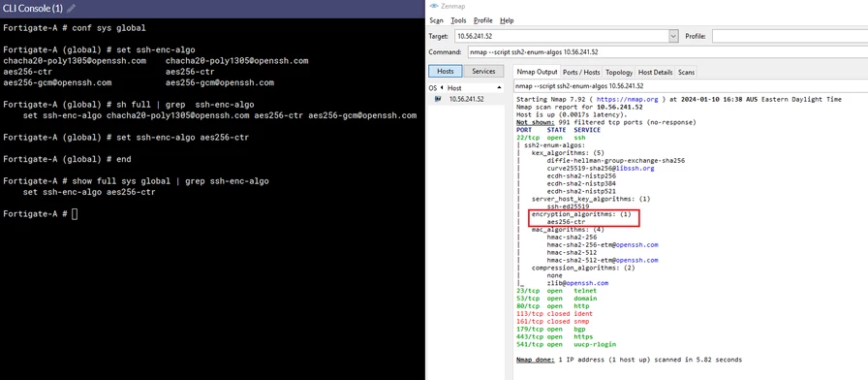
Task: Select host 10.56.241.52 in the Hosts list
Action: 466,99
